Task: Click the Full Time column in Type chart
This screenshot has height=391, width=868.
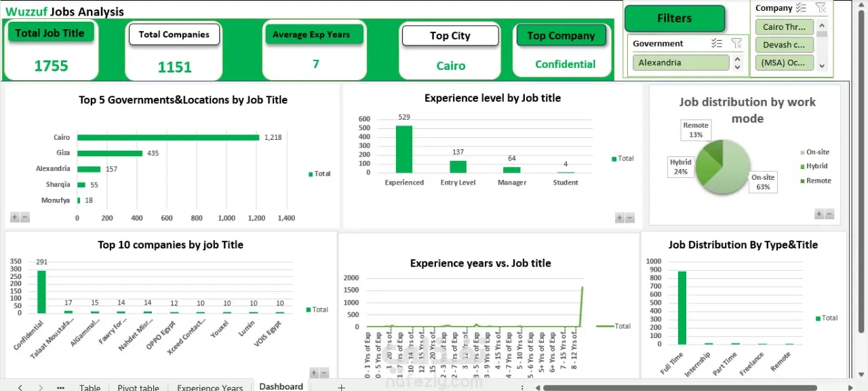Action: [682, 308]
